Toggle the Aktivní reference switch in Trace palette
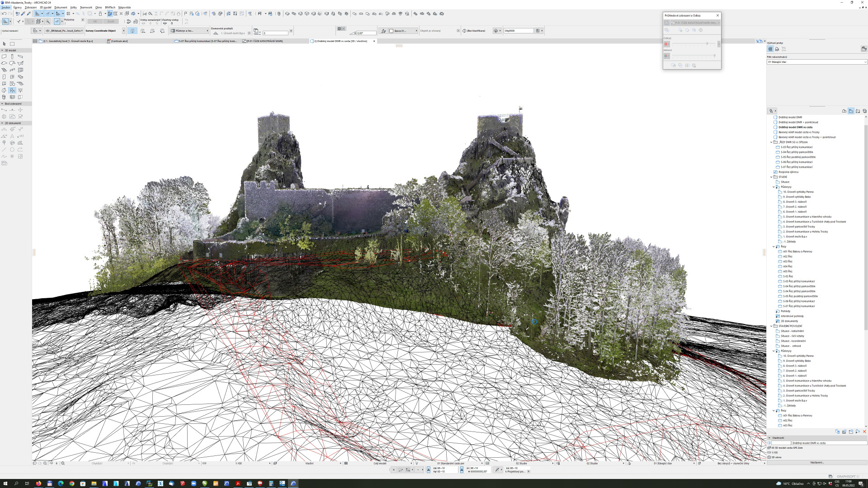 click(666, 56)
